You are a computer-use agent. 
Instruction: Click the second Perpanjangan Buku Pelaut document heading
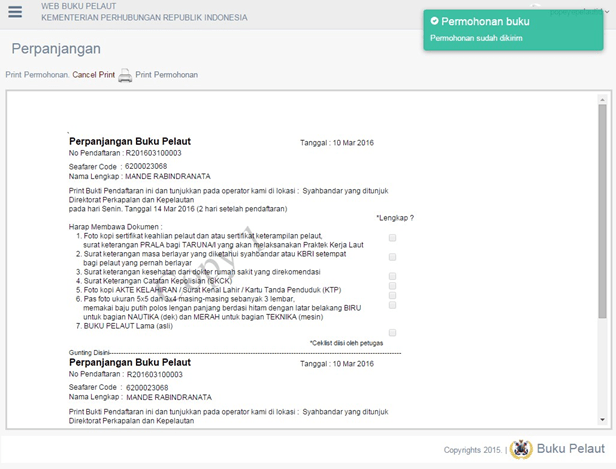click(130, 362)
